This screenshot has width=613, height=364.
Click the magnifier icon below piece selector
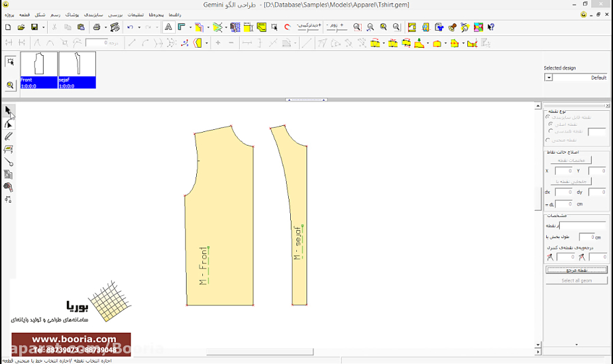click(x=10, y=85)
